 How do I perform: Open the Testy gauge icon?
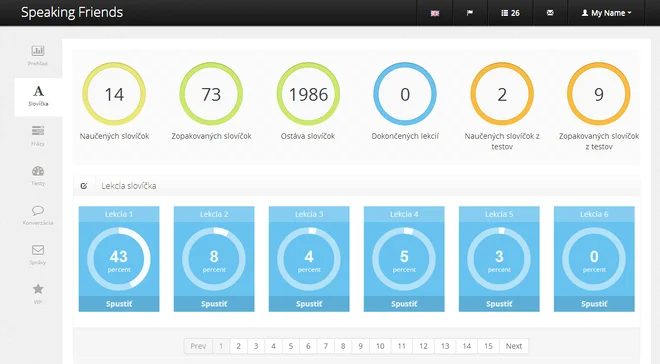coord(38,171)
